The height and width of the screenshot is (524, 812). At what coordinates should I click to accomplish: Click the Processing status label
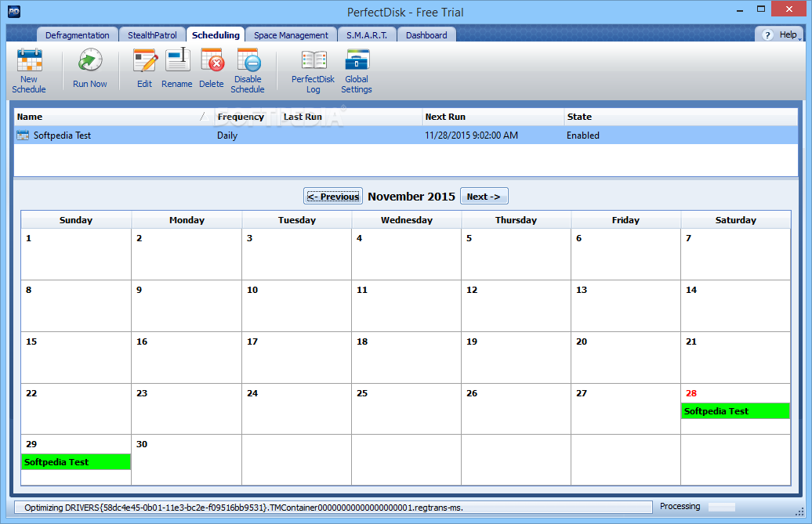[680, 507]
